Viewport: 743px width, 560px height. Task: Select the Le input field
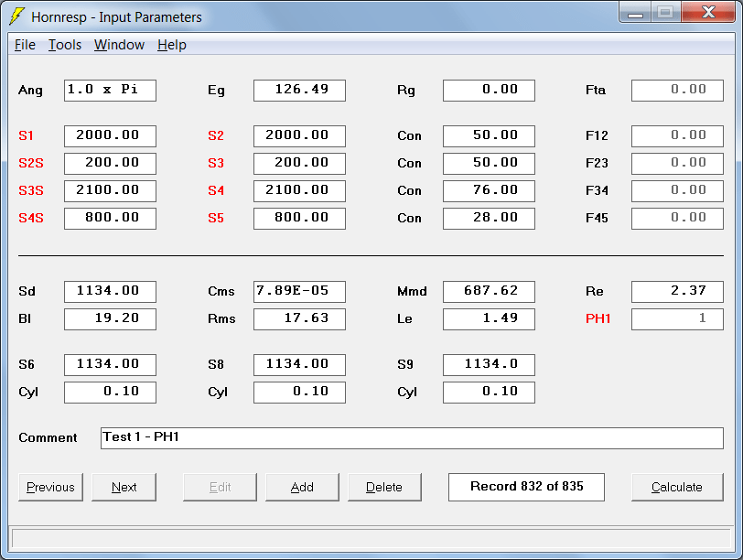coord(489,319)
